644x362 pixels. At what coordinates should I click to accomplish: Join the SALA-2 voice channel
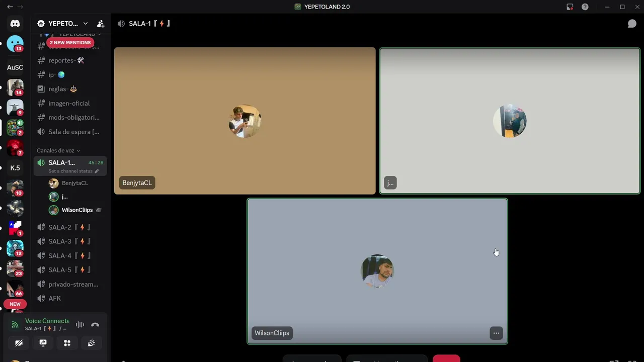click(x=70, y=227)
